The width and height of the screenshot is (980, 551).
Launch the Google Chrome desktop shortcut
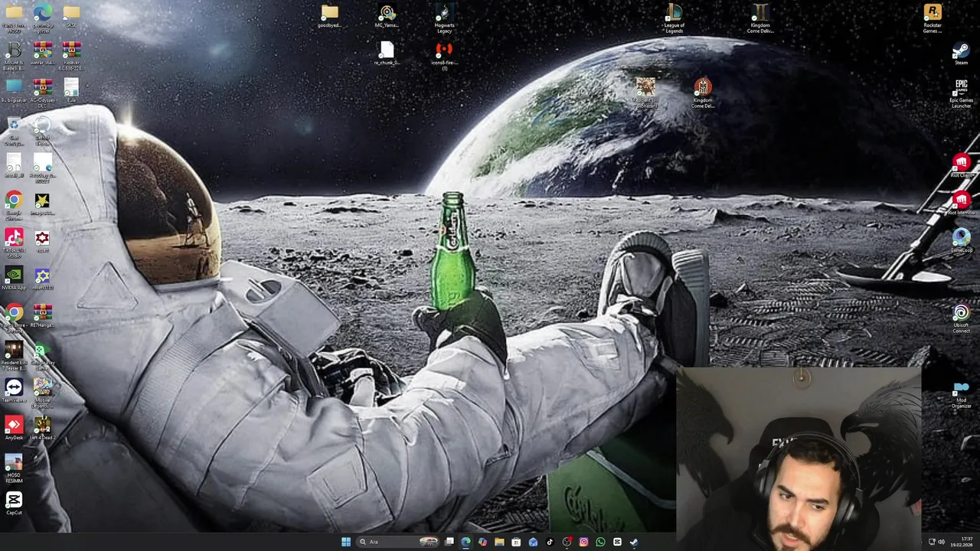pos(14,207)
